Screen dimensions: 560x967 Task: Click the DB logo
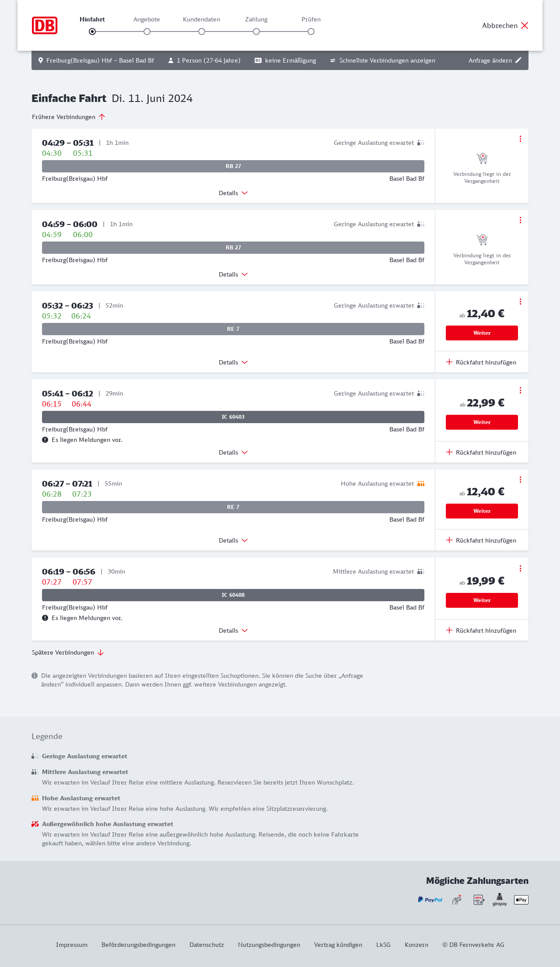[45, 25]
